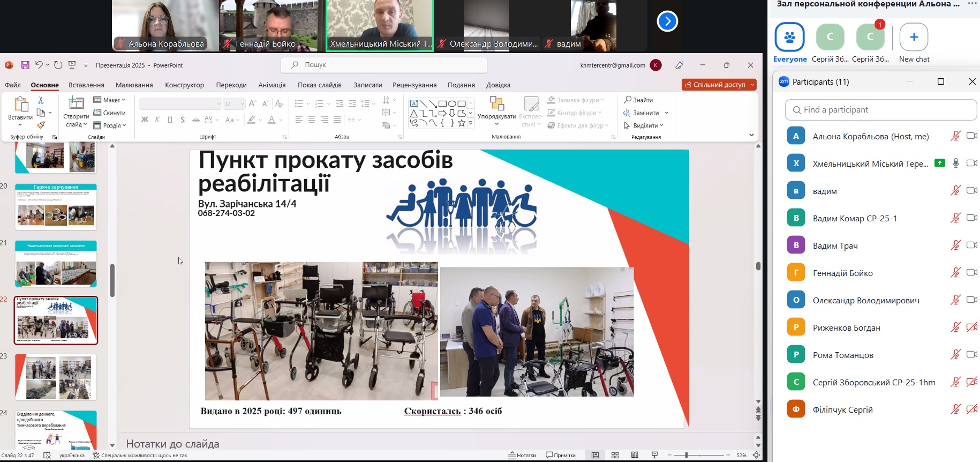Click the Paste (Вставити) clipboard icon
The image size is (980, 462).
pyautogui.click(x=20, y=106)
